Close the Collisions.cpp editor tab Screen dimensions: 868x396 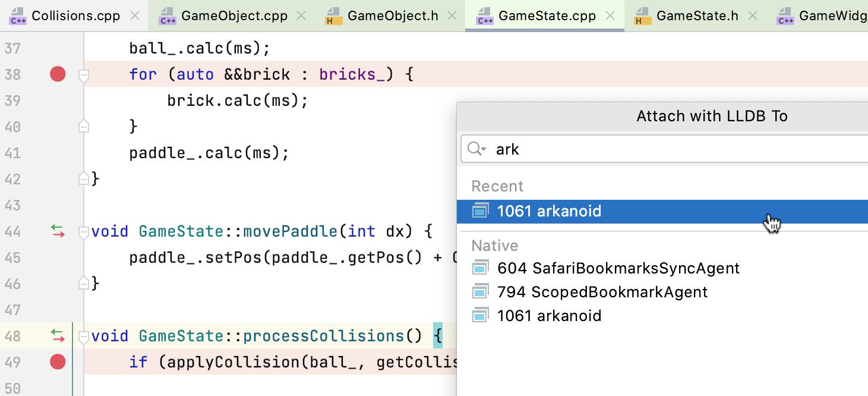pos(135,16)
